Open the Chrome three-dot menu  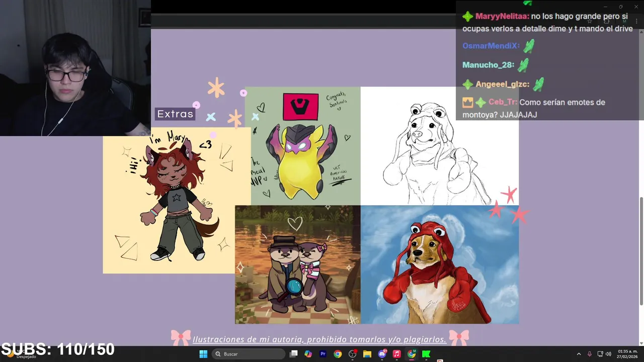[636, 21]
